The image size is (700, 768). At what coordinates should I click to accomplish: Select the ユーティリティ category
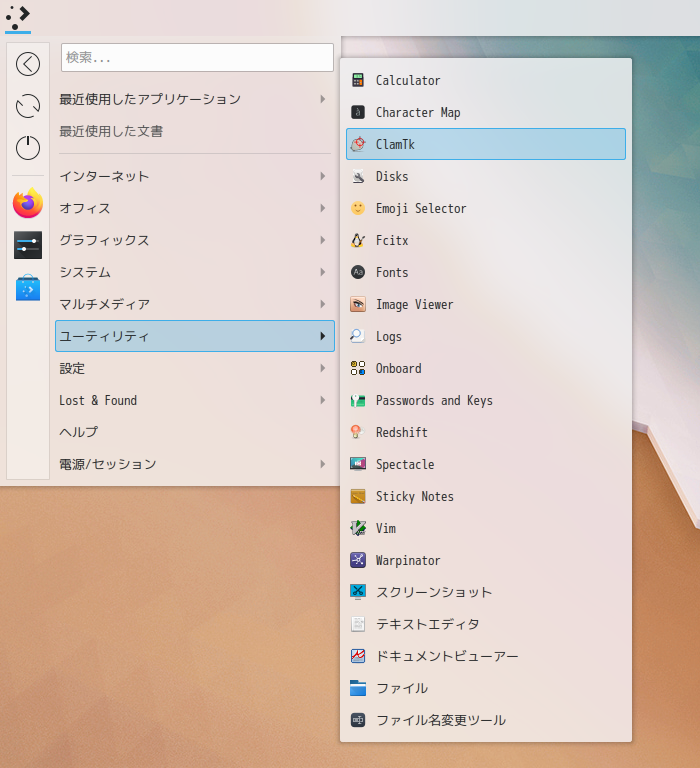click(x=195, y=336)
